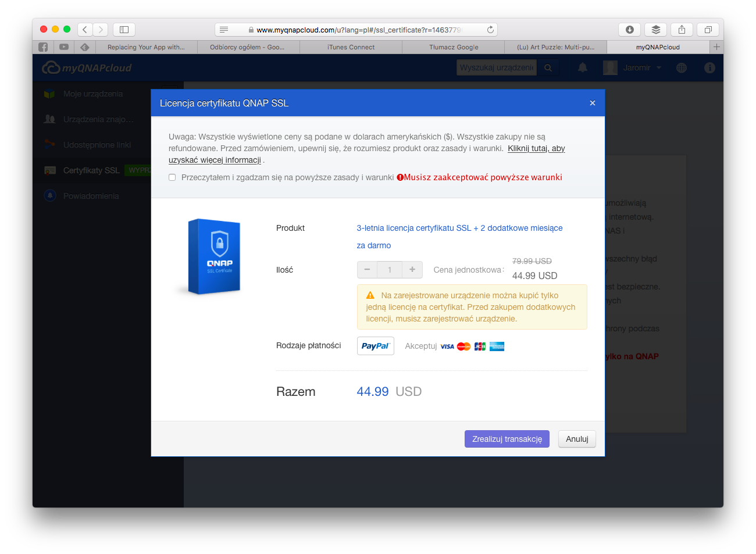The height and width of the screenshot is (554, 756).
Task: Choose PayPal as payment method
Action: (376, 346)
